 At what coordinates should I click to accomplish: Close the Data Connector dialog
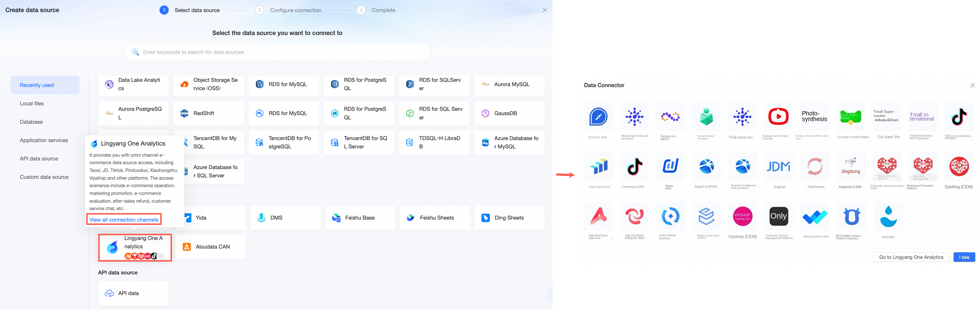coord(972,85)
